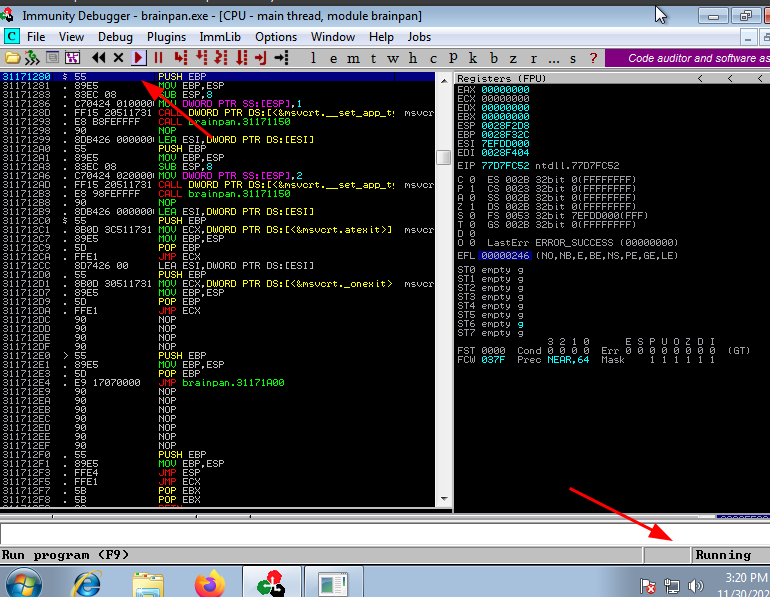Click the CPU window 'C' system icon

[11, 36]
